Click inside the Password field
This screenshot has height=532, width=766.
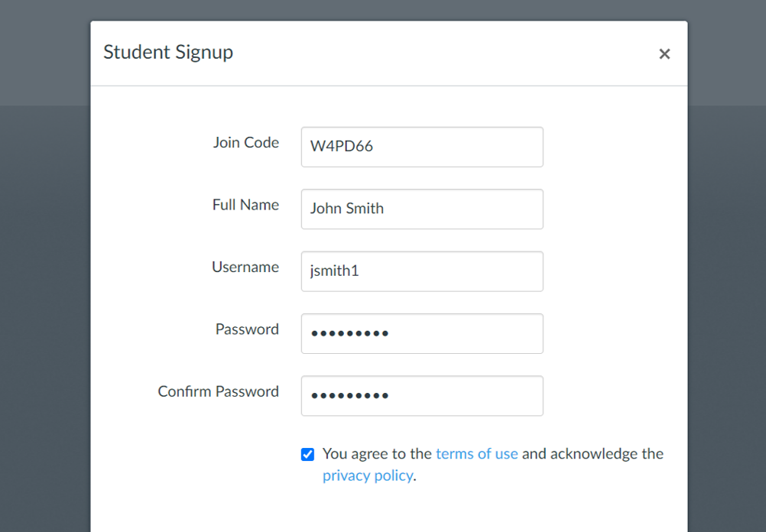(422, 333)
